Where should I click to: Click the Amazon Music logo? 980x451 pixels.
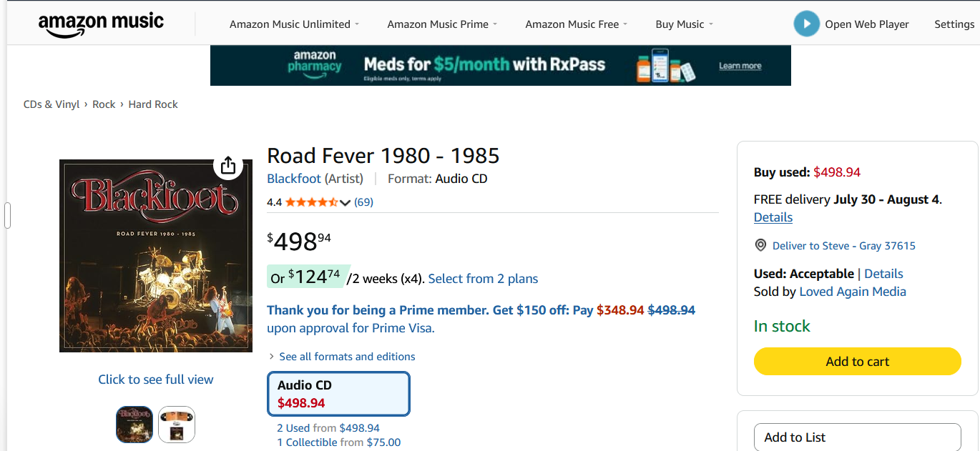coord(101,24)
